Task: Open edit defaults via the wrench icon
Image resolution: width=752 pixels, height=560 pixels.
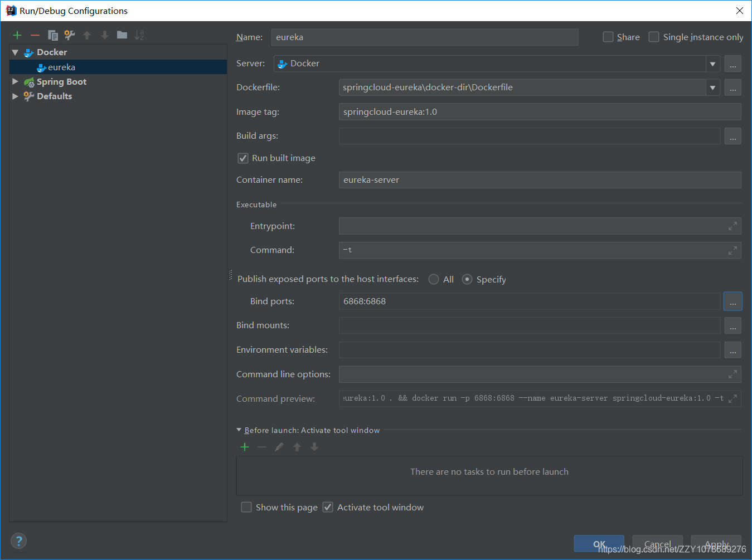Action: pyautogui.click(x=70, y=35)
